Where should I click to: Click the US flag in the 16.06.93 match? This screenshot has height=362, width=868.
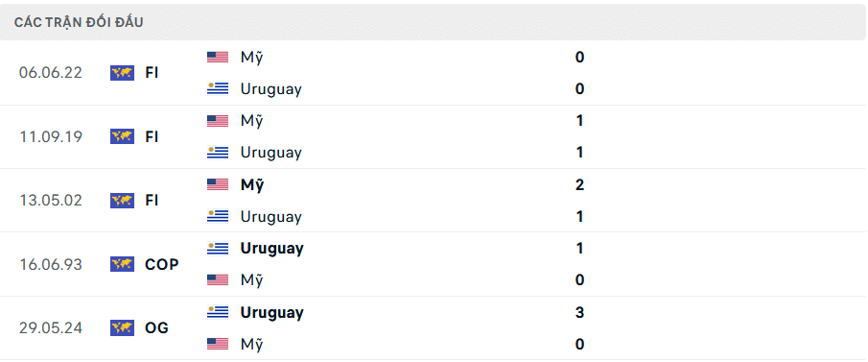(218, 280)
